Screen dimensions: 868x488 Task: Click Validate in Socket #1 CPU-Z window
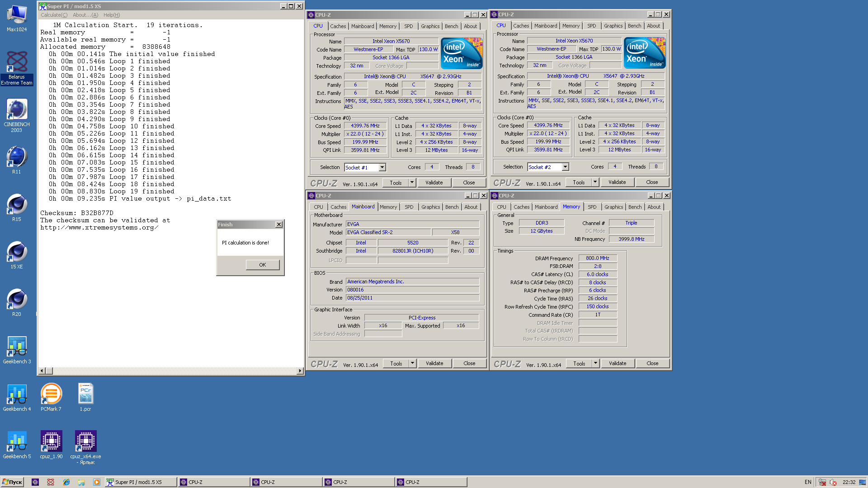tap(434, 183)
